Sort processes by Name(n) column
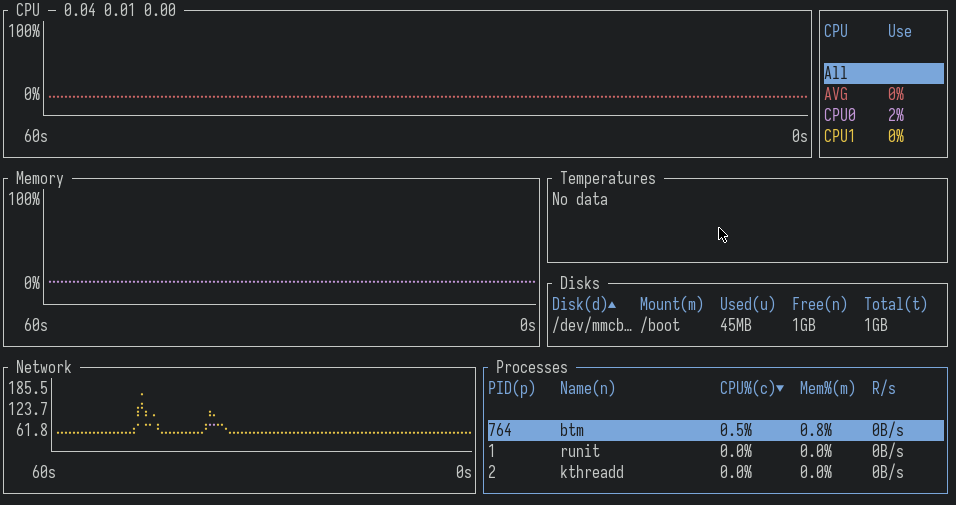 [x=587, y=388]
